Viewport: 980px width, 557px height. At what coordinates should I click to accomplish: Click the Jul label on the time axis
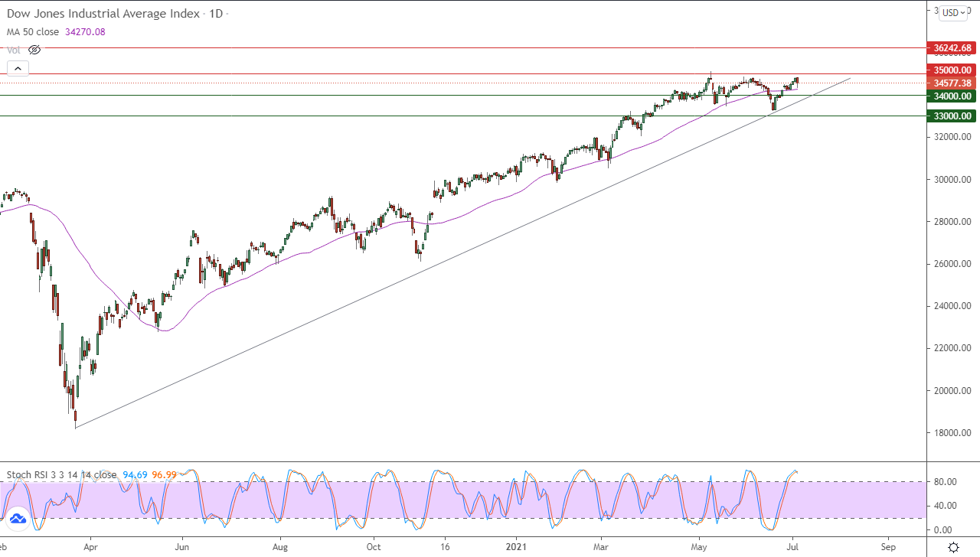(792, 548)
